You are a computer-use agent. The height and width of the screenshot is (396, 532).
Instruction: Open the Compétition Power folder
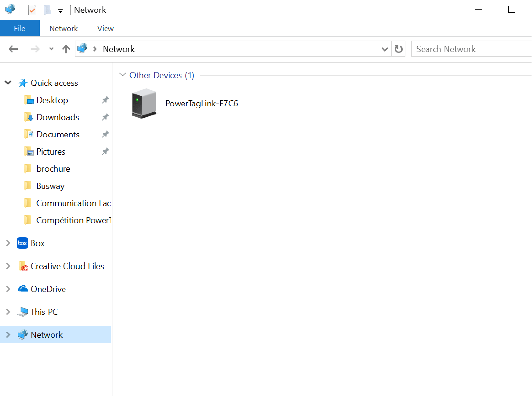coord(74,221)
